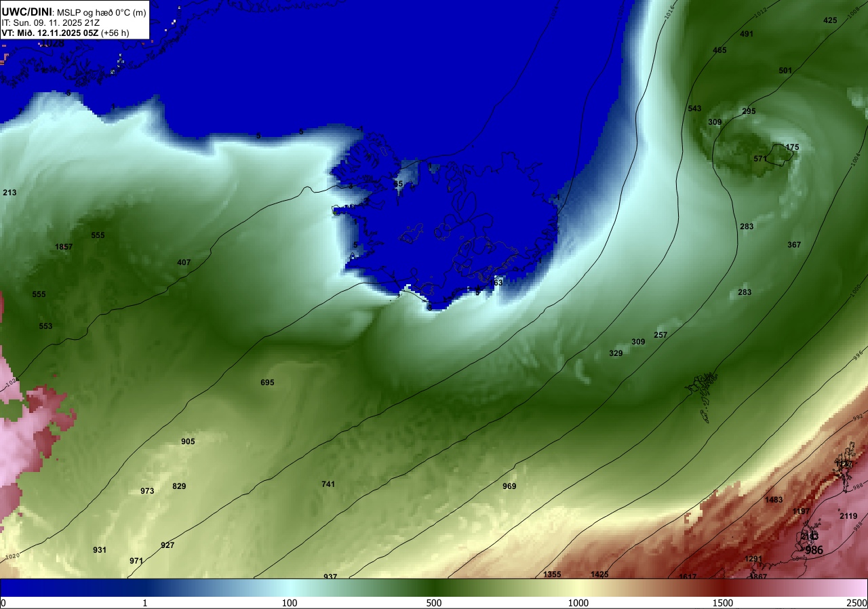
Task: Click the map value 931
Action: click(x=100, y=550)
